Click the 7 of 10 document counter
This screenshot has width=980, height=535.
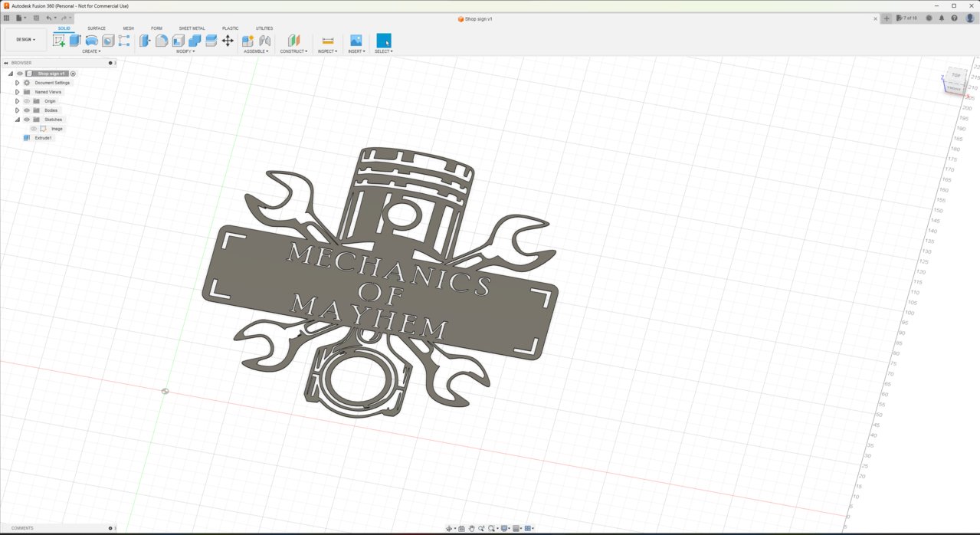[x=908, y=18]
